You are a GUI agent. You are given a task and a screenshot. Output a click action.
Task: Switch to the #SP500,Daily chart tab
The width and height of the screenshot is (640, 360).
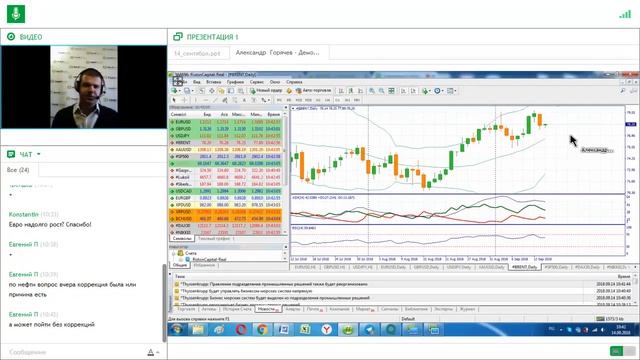pyautogui.click(x=556, y=267)
